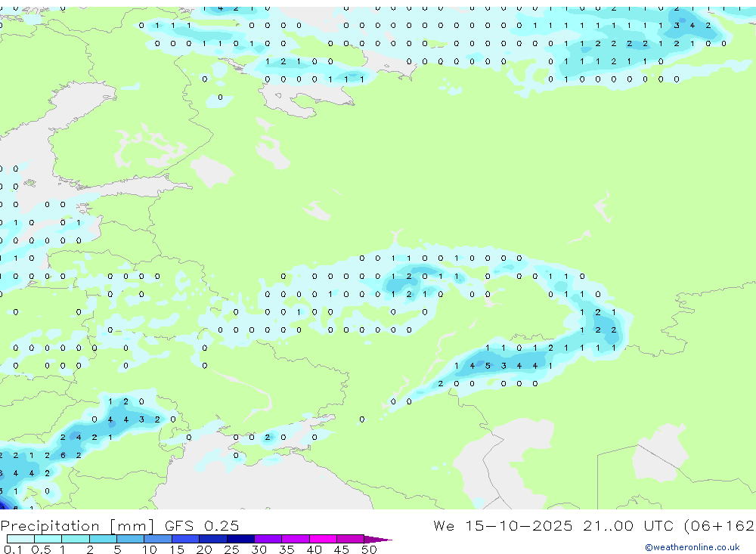Click the 0.1–0.5 mm palest cyan legend swatch
The height and width of the screenshot is (554, 756).
(x=20, y=539)
